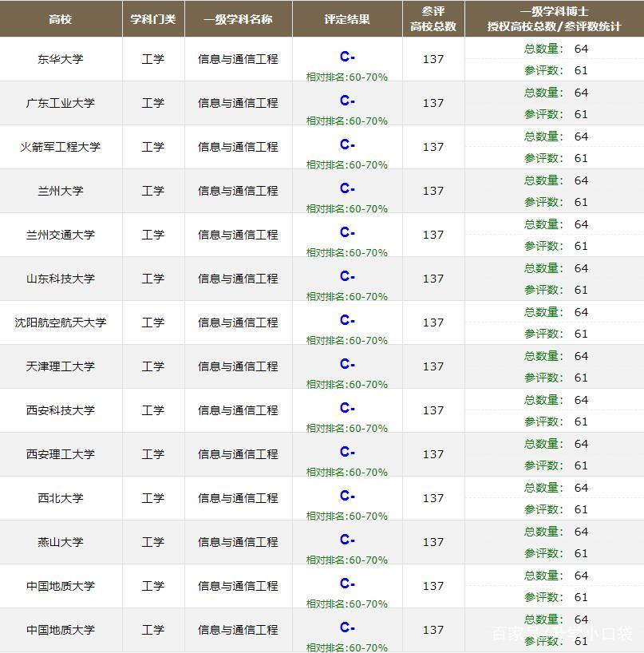Image resolution: width=644 pixels, height=653 pixels.
Task: Click 信息与通信工程 in 东华大学 row
Action: (238, 59)
